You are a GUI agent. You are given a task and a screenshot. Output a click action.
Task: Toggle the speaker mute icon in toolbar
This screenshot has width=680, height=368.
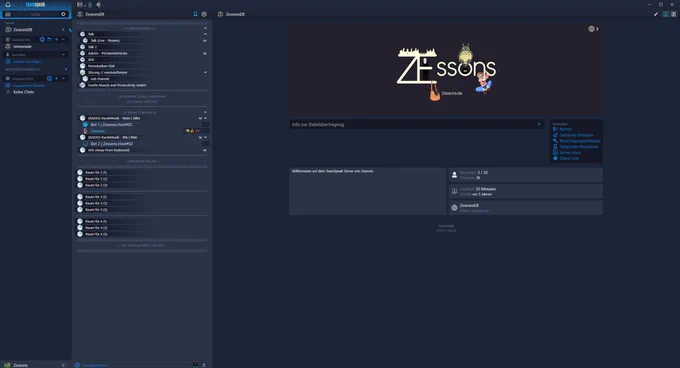tap(98, 4)
